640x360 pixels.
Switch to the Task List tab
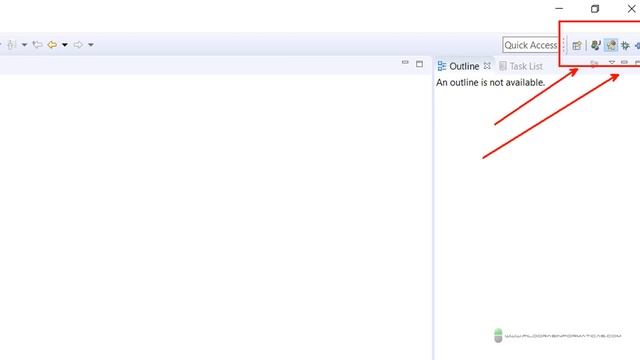521,66
